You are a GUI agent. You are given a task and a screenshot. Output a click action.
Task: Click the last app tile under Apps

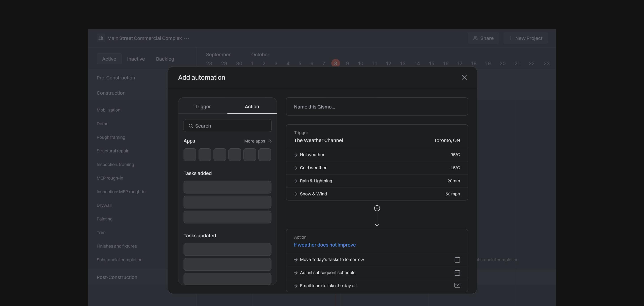pyautogui.click(x=265, y=155)
